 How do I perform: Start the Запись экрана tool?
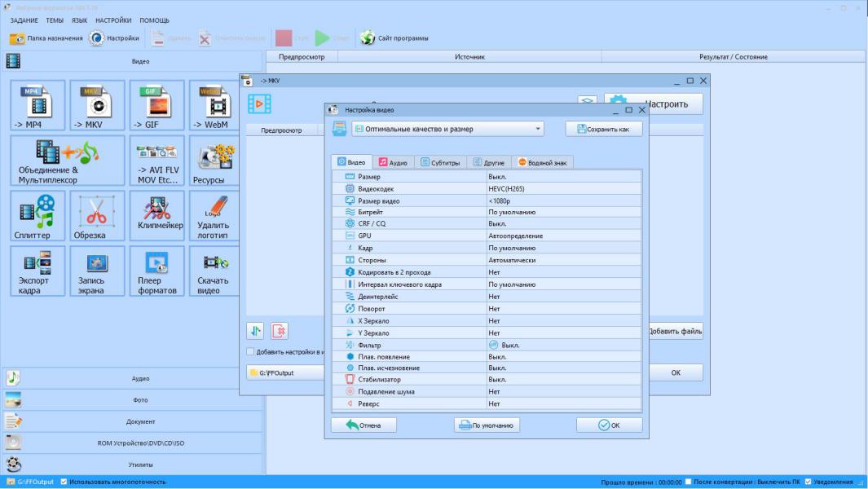pos(98,271)
